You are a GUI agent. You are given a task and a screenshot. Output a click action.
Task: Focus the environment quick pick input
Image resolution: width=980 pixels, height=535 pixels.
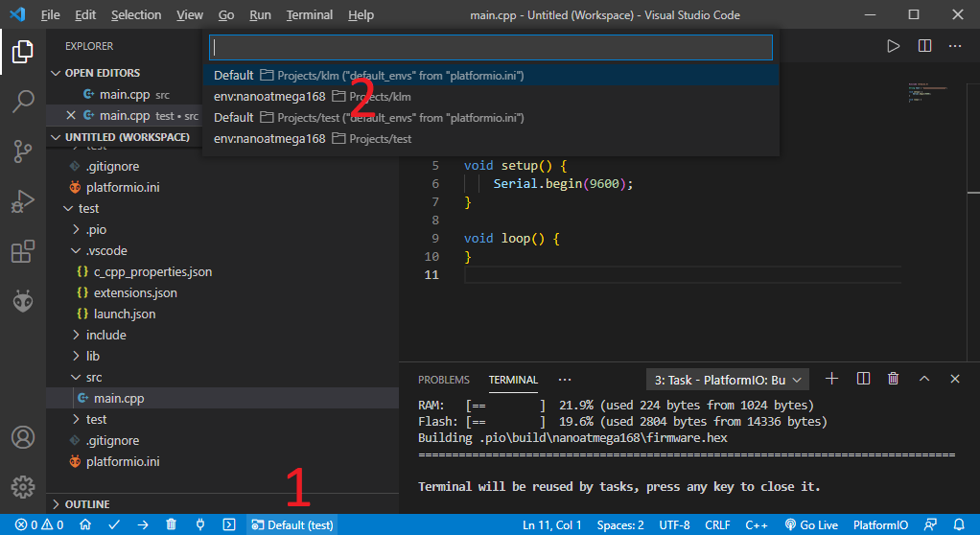click(491, 48)
